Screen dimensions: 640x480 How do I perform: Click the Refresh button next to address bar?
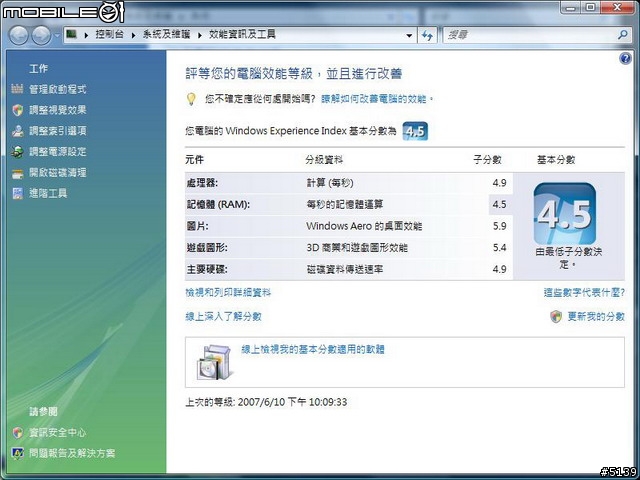click(x=427, y=36)
